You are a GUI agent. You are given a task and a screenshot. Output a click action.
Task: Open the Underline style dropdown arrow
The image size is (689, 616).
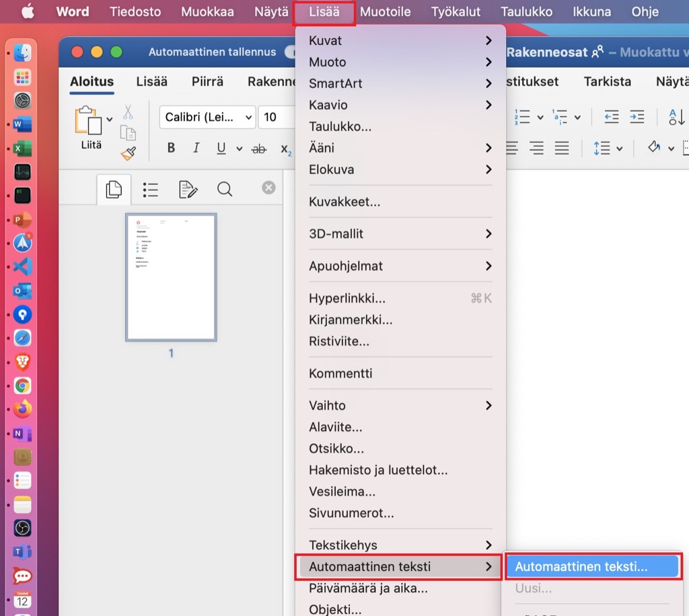[x=239, y=149]
